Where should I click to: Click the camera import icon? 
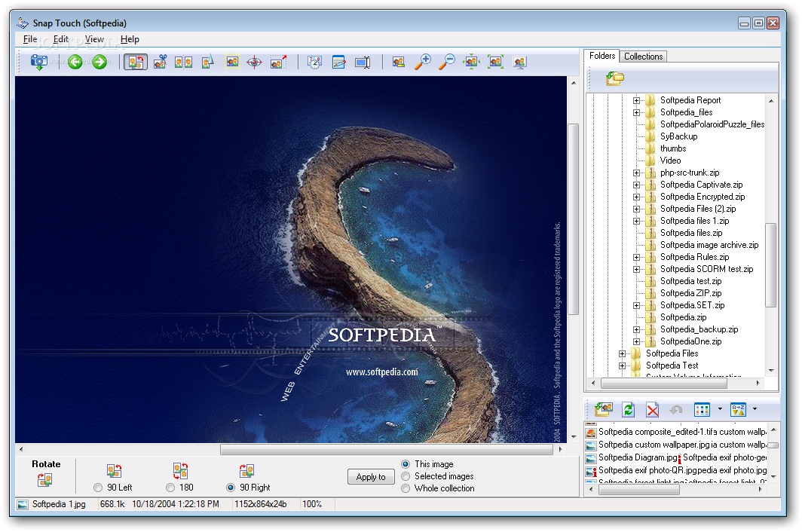39,63
